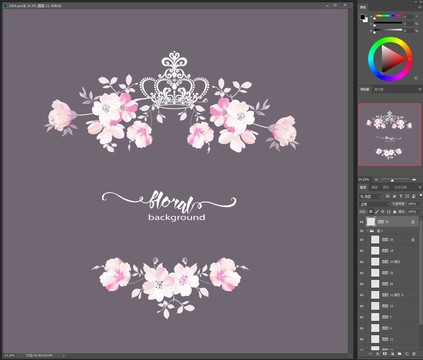Click the brightness slider with the white gradient
This screenshot has width=423, height=360.
point(388,30)
